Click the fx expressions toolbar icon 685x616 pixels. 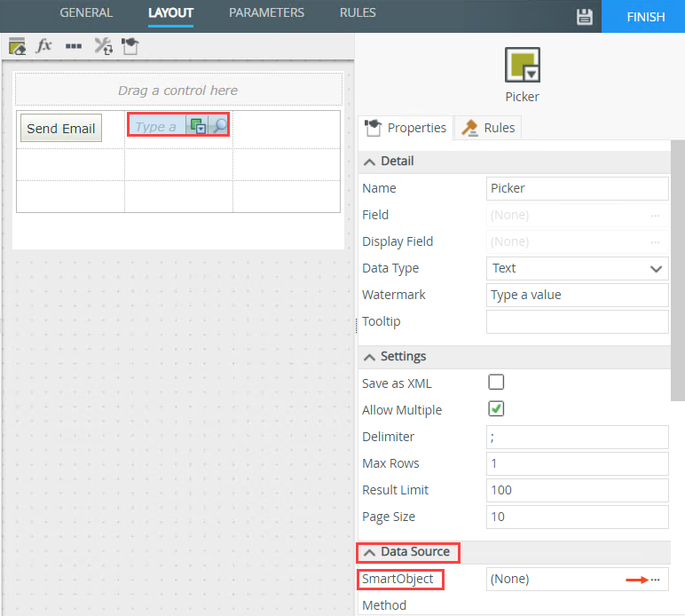[43, 46]
